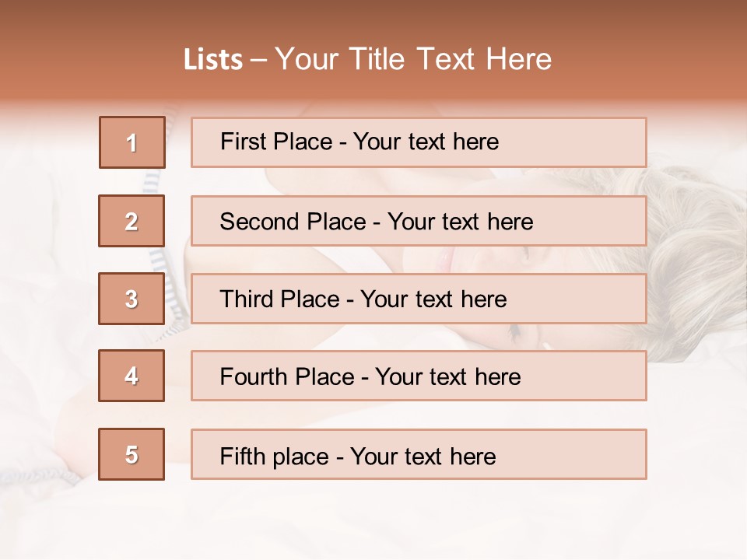This screenshot has width=747, height=560.
Task: Select the number 2 square
Action: click(132, 221)
